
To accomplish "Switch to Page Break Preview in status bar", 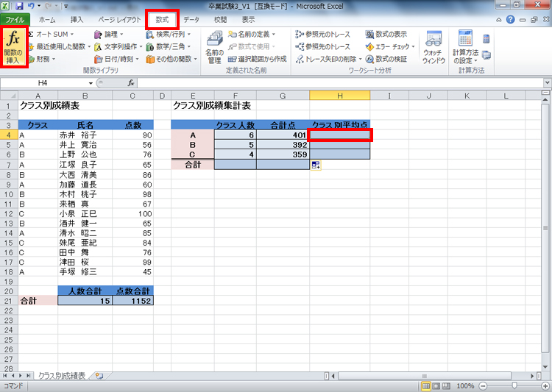I will (446, 386).
